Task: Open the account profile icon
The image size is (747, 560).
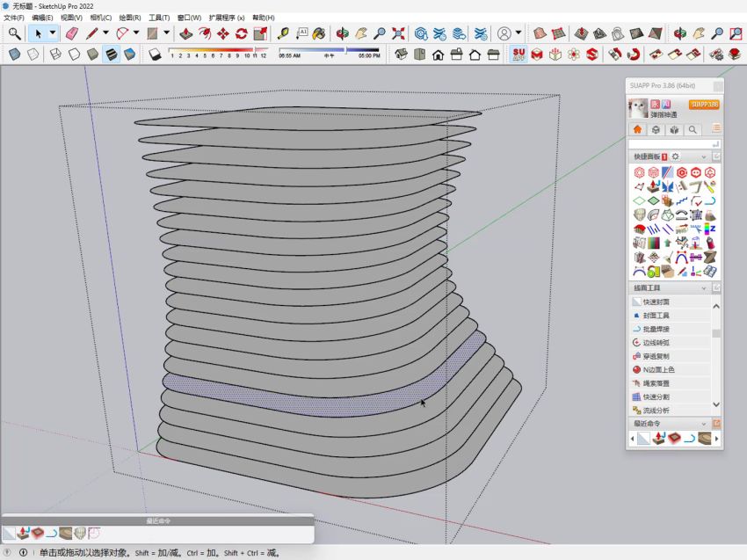Action: (x=504, y=33)
